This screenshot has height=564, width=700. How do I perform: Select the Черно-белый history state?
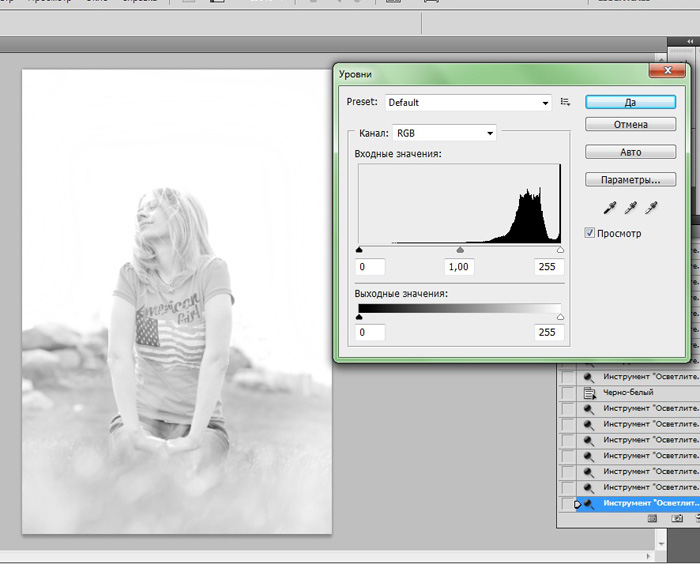pos(638,393)
